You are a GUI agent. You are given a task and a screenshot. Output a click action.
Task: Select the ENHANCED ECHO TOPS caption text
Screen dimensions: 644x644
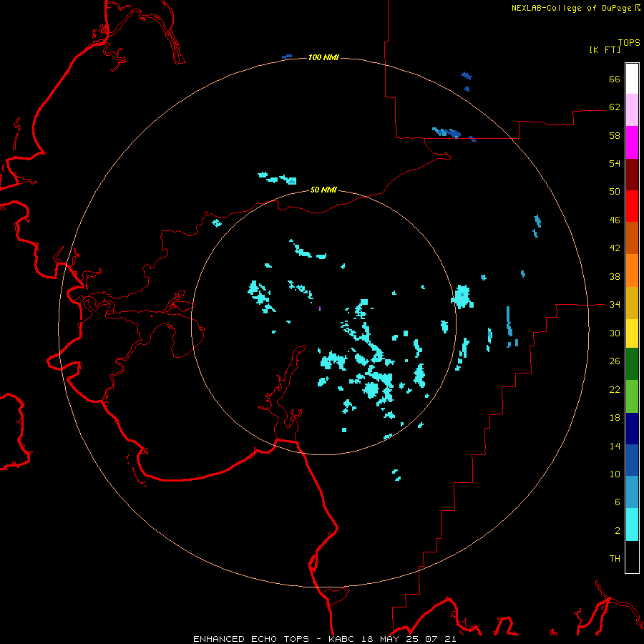pyautogui.click(x=251, y=639)
